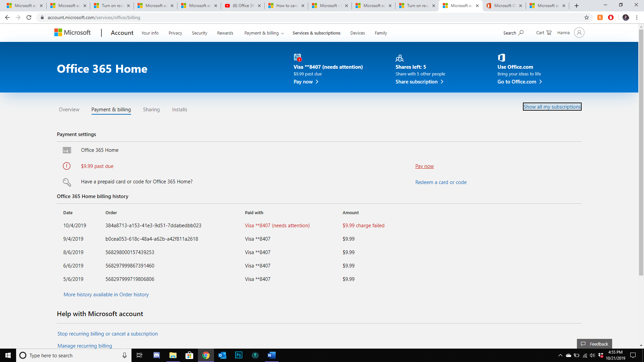Click the Windows Start button
The image size is (644, 362).
8,355
